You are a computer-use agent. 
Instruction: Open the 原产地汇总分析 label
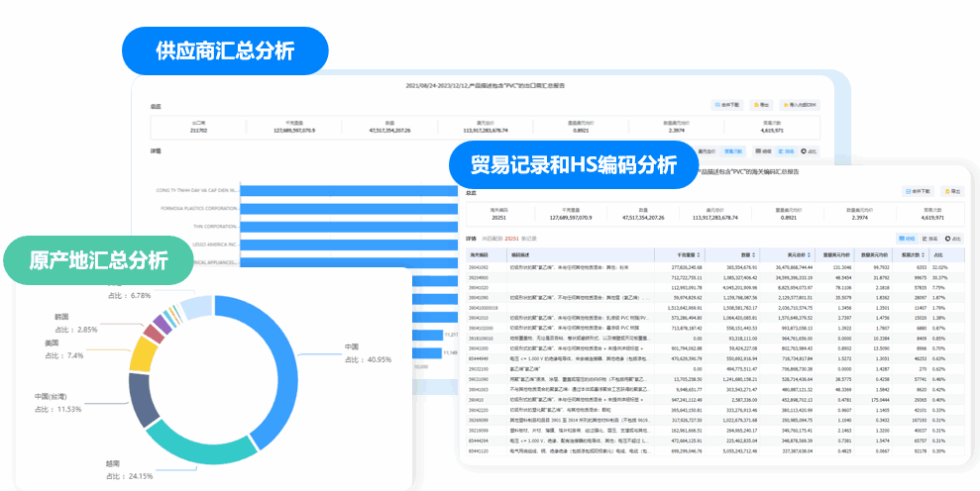tap(98, 260)
